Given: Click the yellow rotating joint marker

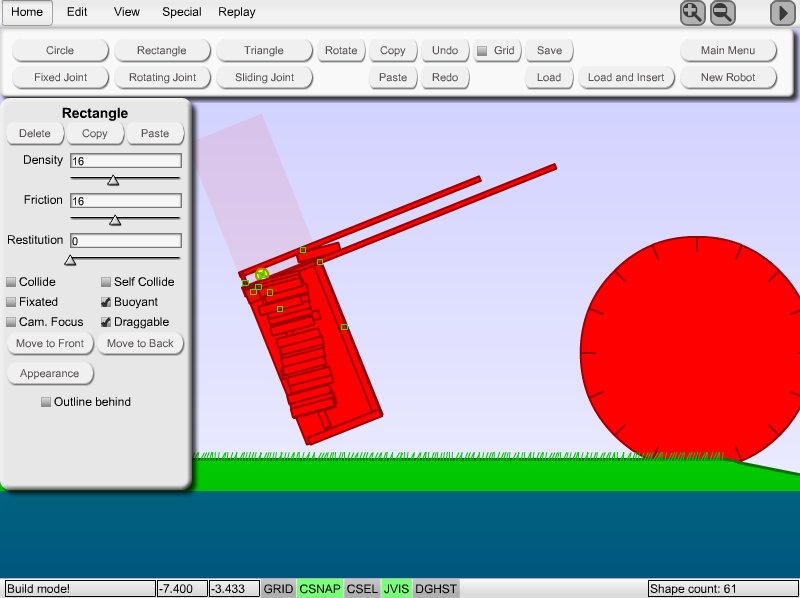Looking at the screenshot, I should [x=262, y=274].
